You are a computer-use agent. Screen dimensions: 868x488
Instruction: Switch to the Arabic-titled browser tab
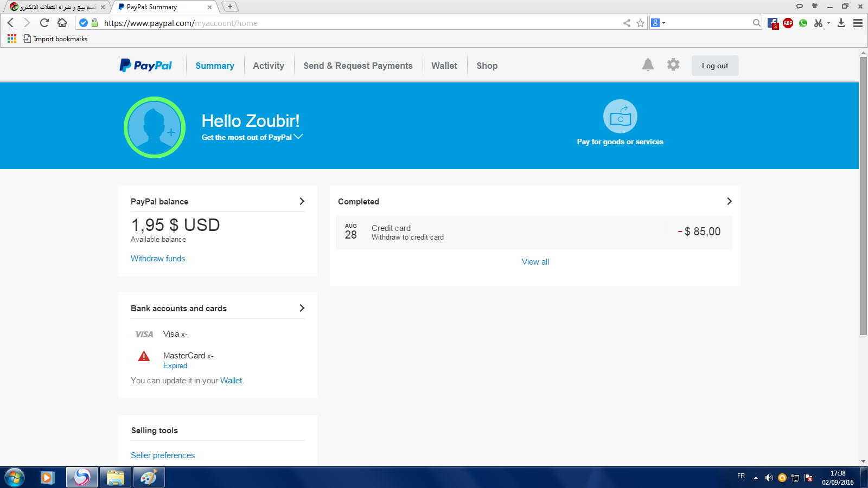tap(56, 7)
